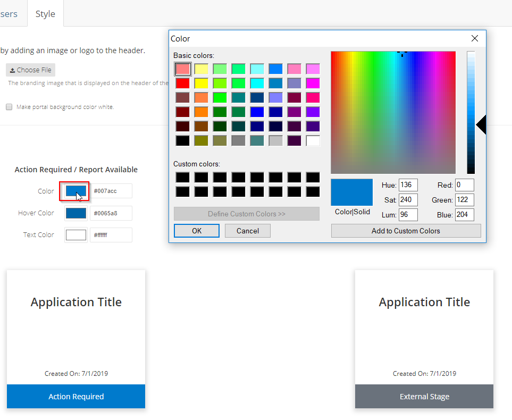Open the Action Required Color swatch
Image resolution: width=512 pixels, height=420 pixels.
(x=75, y=191)
